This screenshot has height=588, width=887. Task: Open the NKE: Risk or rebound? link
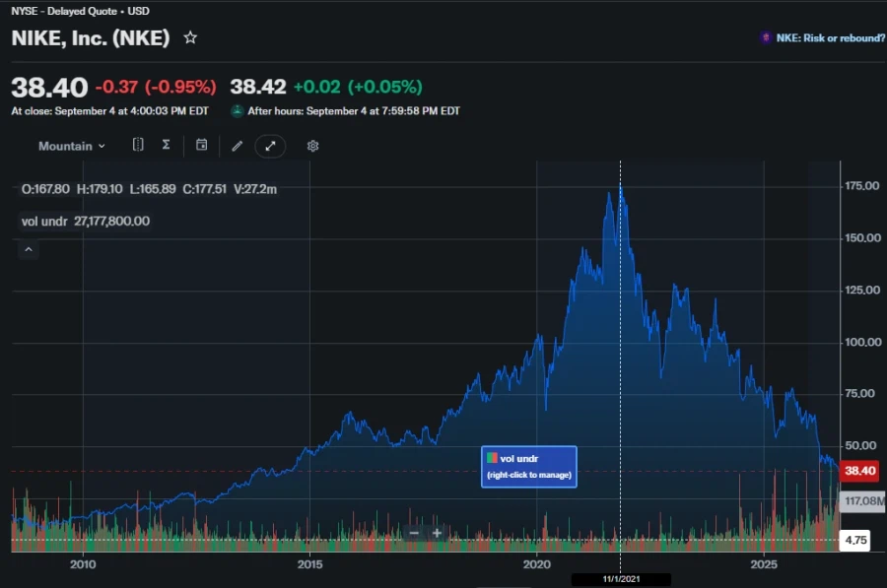831,37
